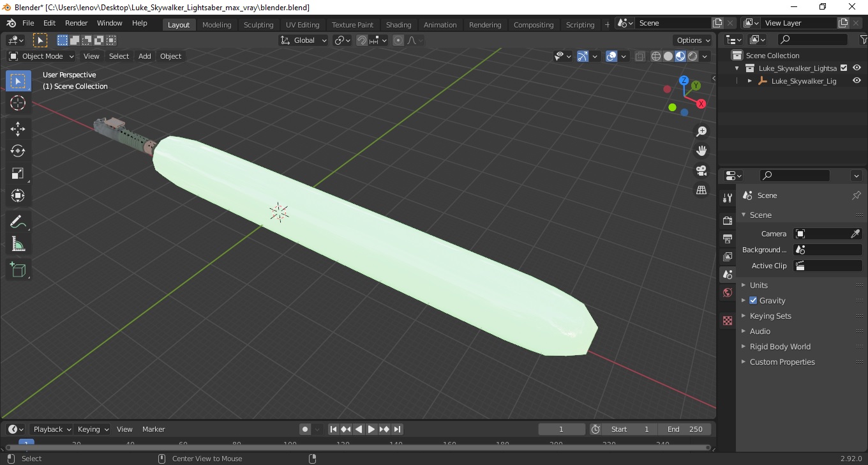This screenshot has height=465, width=868.
Task: Jump to the timeline start frame
Action: coord(333,429)
